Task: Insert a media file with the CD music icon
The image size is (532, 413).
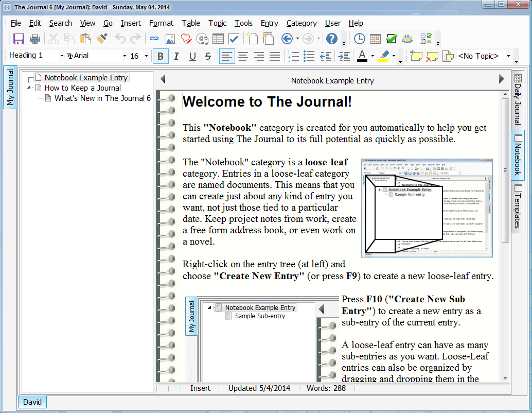Action: pos(202,39)
